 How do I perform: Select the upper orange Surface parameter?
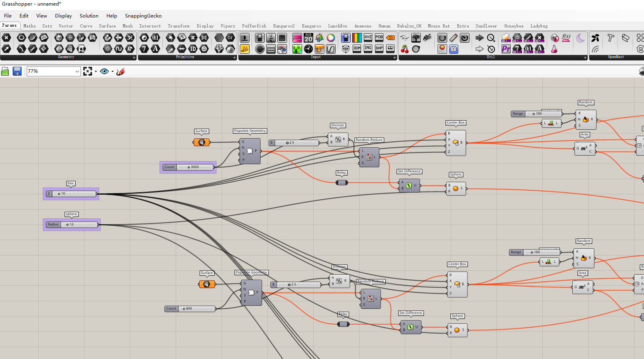click(x=202, y=142)
